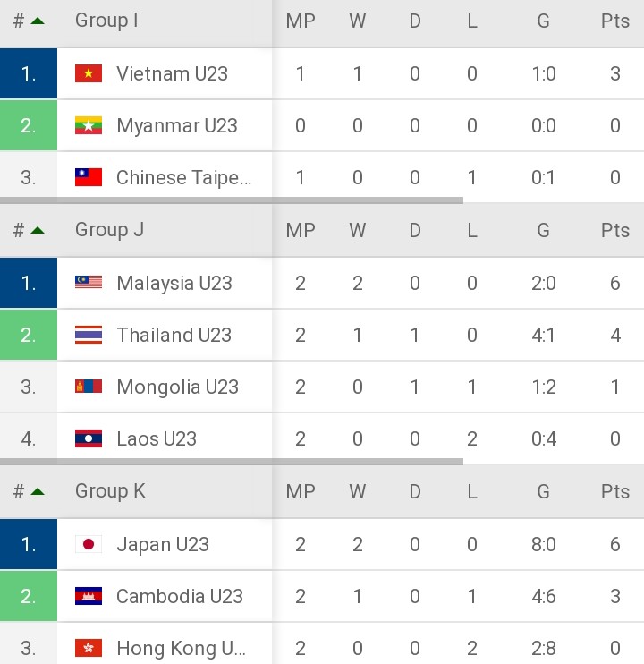
Task: Click the Mongolia U23 flag icon
Action: pos(89,387)
